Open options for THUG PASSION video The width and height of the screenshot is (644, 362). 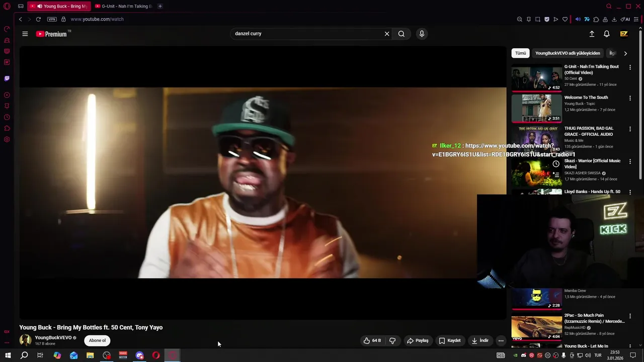[x=630, y=129]
